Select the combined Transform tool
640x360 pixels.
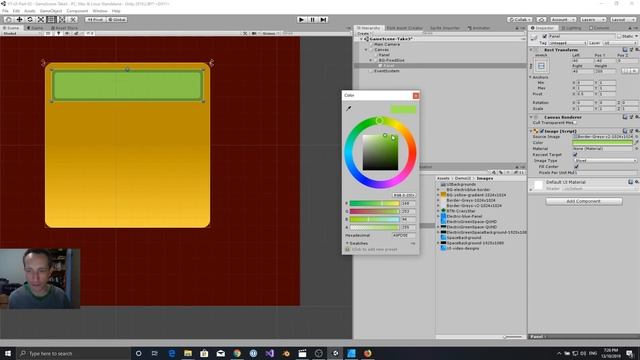pos(62,20)
